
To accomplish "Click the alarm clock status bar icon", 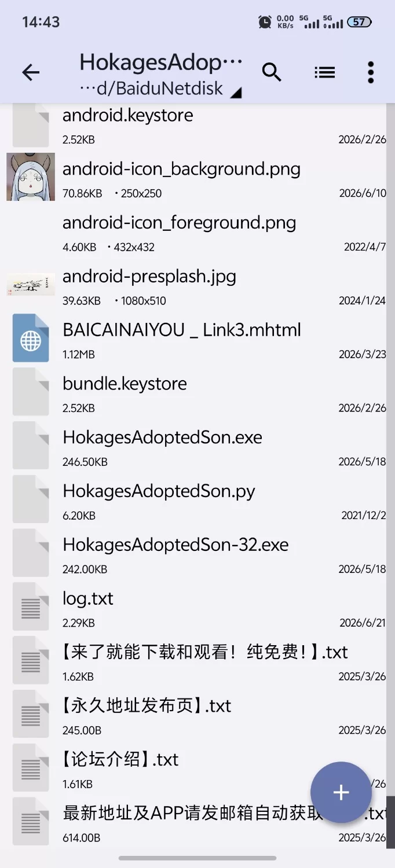I will coord(265,22).
